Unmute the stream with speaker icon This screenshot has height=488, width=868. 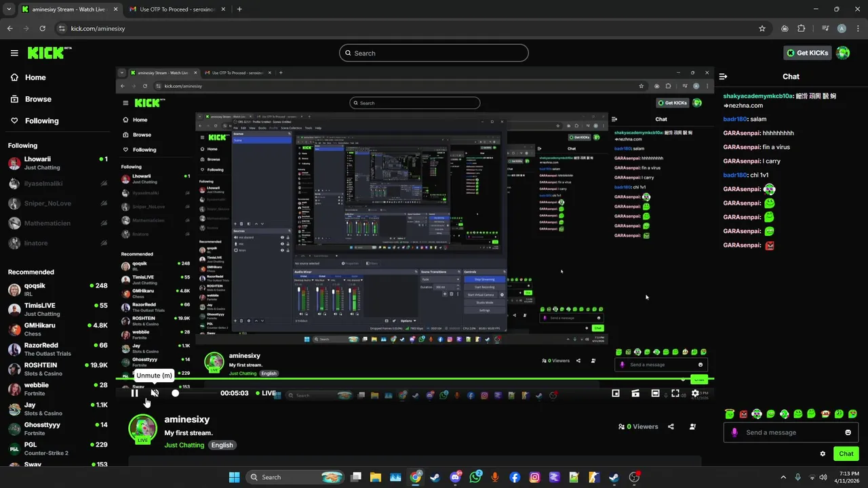click(155, 393)
